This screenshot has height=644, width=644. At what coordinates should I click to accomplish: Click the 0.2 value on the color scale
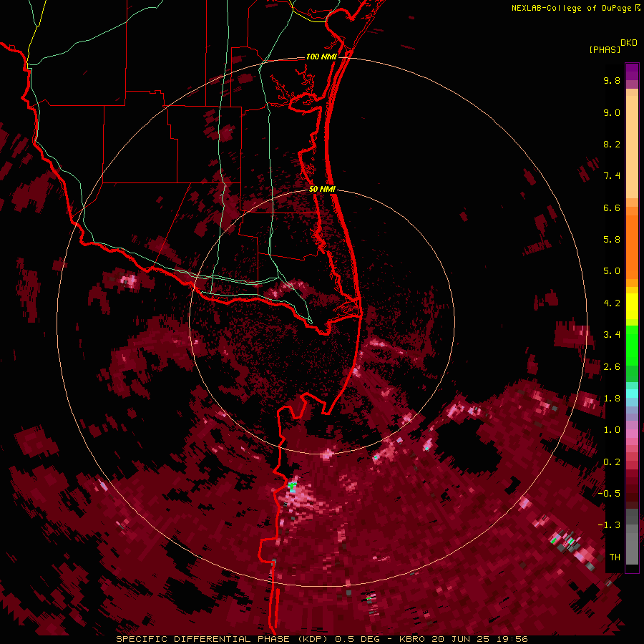pyautogui.click(x=612, y=462)
